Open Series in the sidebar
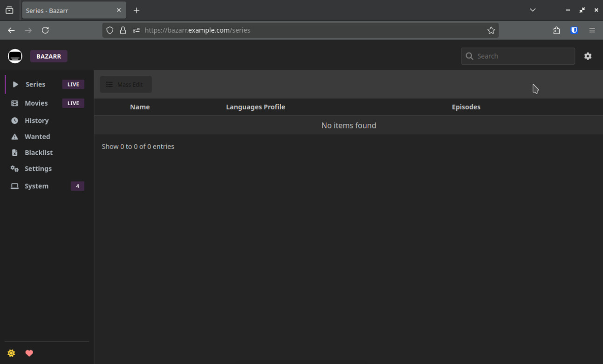 coord(35,84)
